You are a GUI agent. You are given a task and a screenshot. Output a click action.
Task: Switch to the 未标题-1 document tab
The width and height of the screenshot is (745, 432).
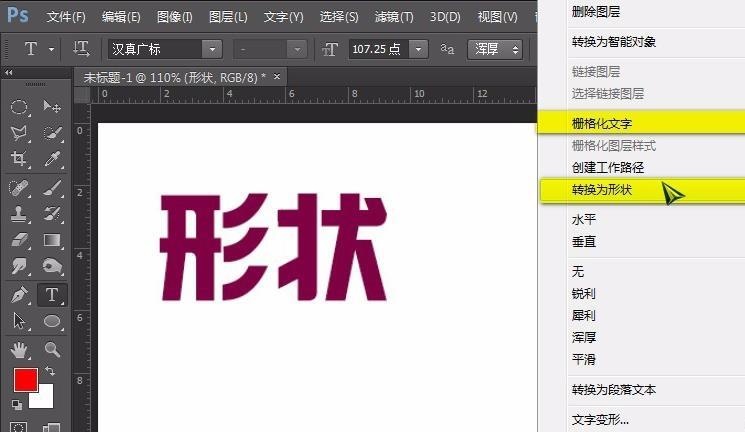pos(174,77)
